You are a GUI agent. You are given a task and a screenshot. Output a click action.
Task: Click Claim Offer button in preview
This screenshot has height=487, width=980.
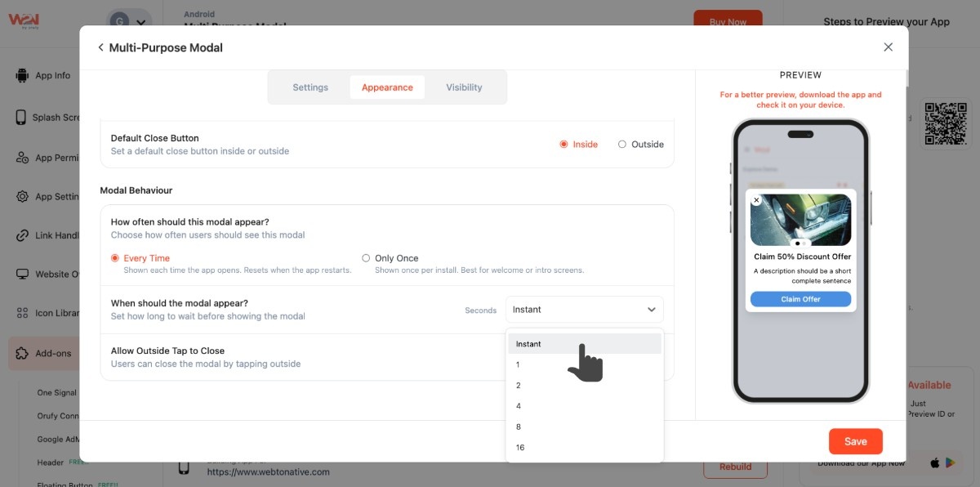800,299
